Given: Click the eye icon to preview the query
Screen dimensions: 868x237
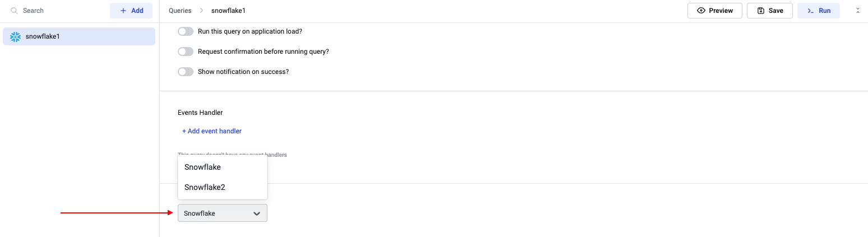Looking at the screenshot, I should click(x=701, y=11).
